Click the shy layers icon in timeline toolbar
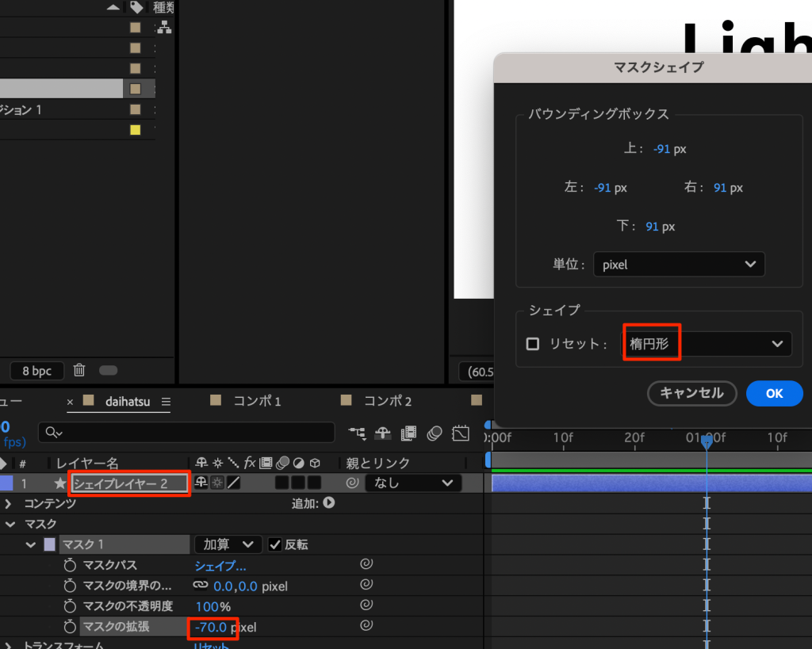 [x=383, y=433]
